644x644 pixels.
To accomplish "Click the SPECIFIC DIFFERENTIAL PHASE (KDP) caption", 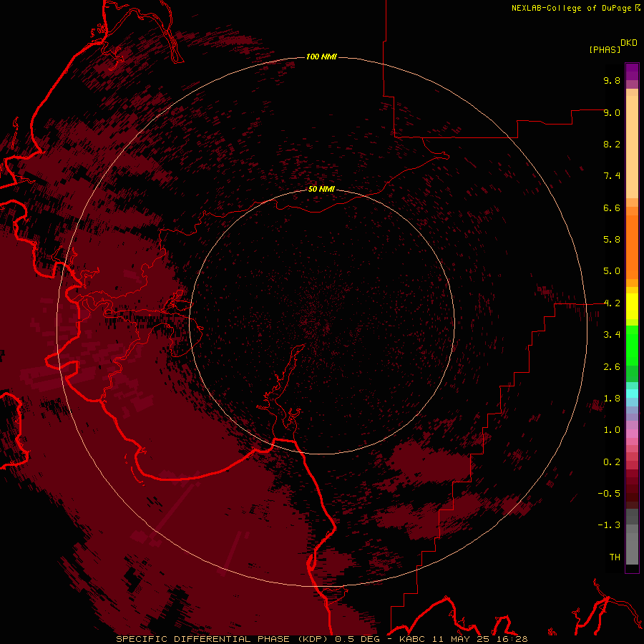I will (x=223, y=639).
